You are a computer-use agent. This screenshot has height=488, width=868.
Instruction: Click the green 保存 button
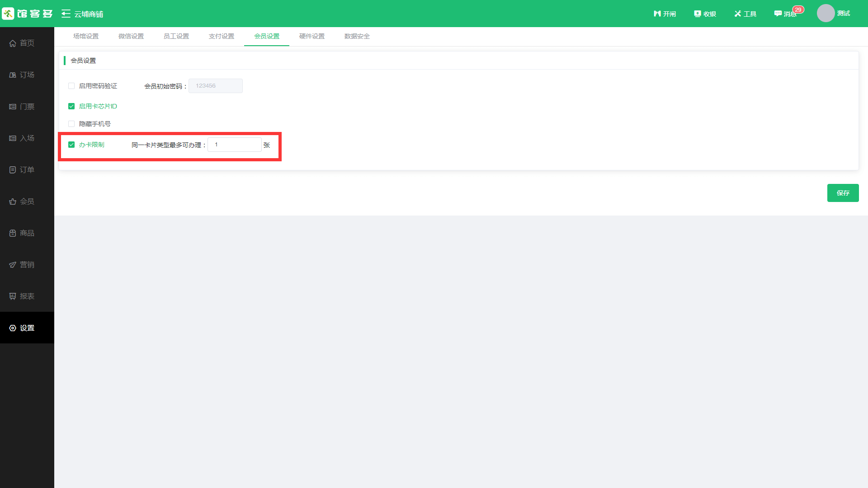pos(843,193)
